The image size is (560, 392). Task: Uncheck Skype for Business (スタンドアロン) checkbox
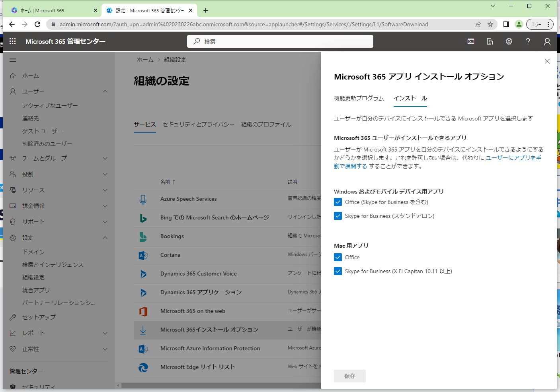[x=338, y=216]
